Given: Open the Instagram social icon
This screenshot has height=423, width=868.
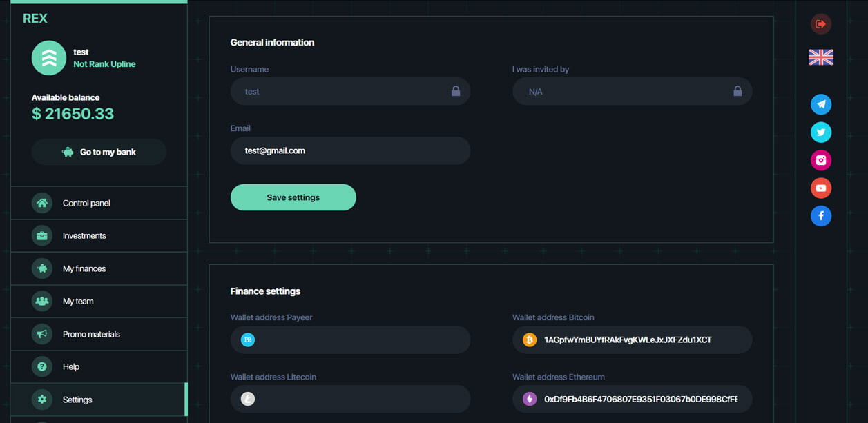Looking at the screenshot, I should point(820,160).
